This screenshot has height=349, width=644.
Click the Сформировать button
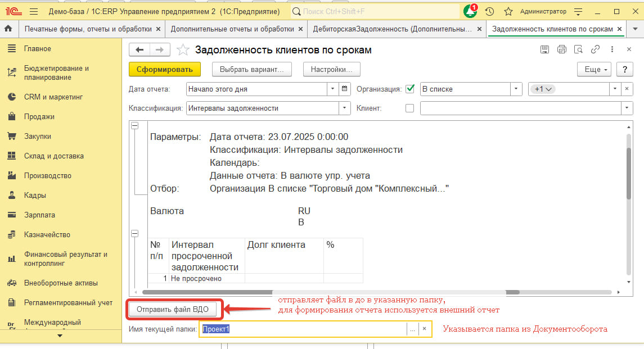tap(164, 69)
